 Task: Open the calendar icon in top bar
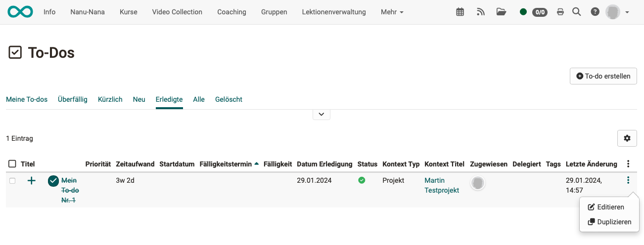pos(460,12)
